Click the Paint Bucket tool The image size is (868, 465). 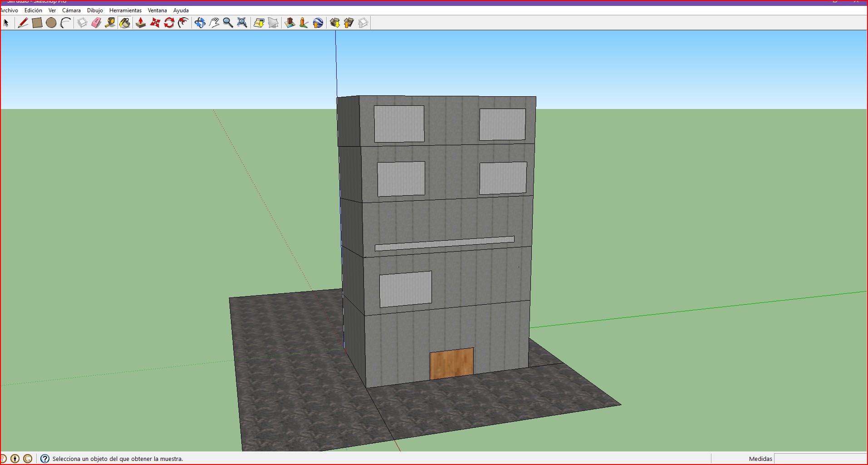125,23
